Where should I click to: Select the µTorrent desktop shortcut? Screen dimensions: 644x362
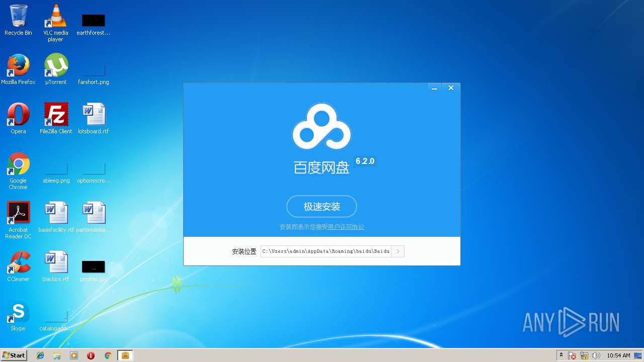(55, 69)
